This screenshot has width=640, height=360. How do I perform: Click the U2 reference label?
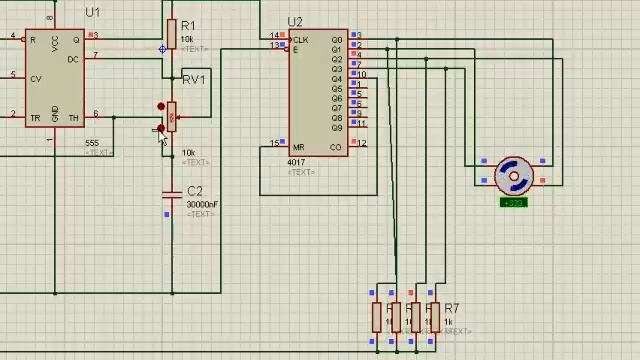click(x=295, y=22)
